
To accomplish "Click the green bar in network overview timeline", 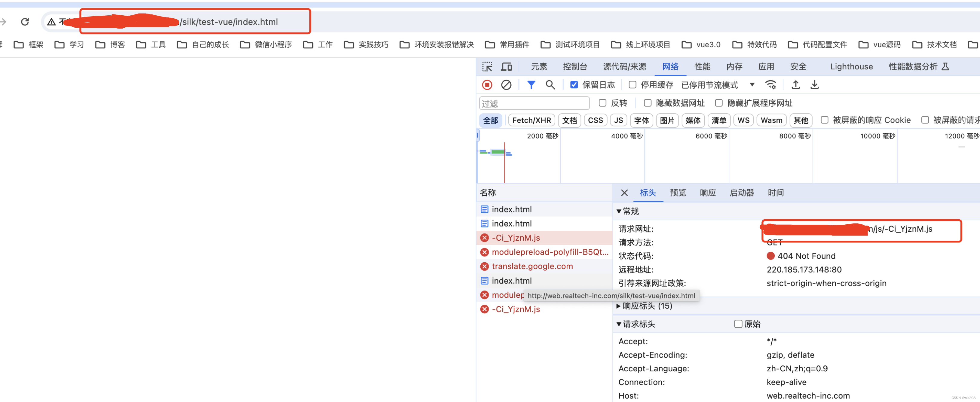I will click(498, 152).
